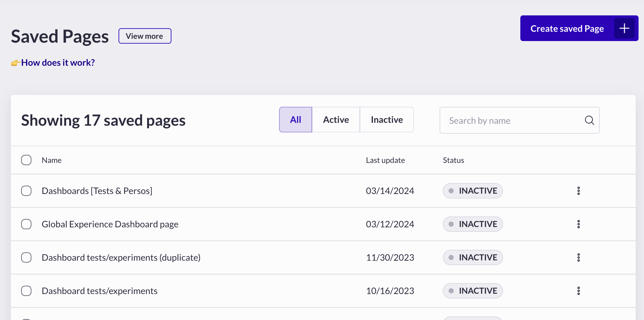Click INACTIVE badge in Dashboards [Tests & Persos] row
644x320 pixels.
click(x=473, y=191)
